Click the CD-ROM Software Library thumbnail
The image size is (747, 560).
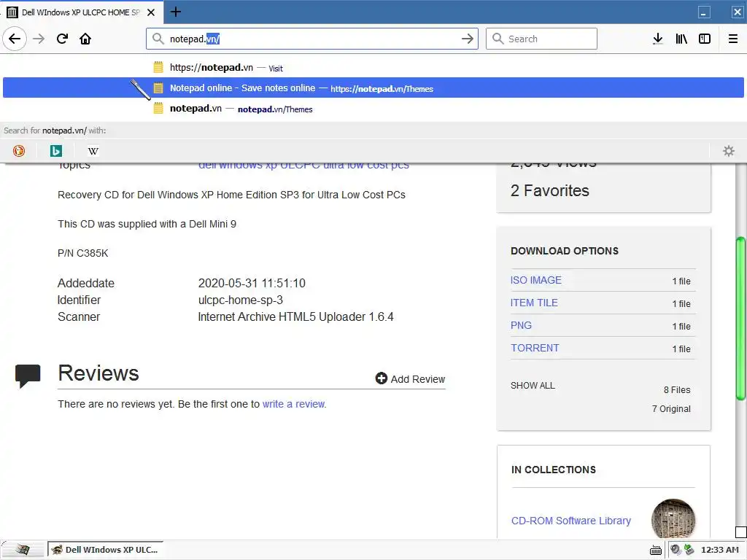pyautogui.click(x=673, y=520)
